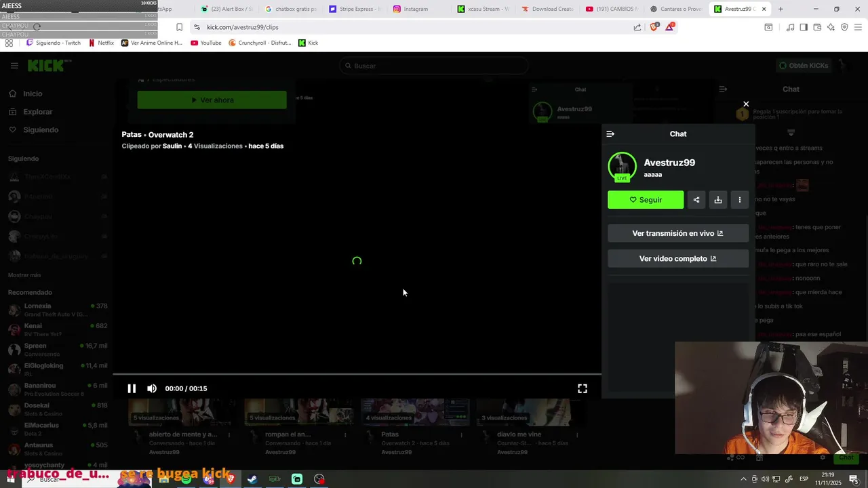The height and width of the screenshot is (488, 868).
Task: Open recommended channel Spreen
Action: 57,350
